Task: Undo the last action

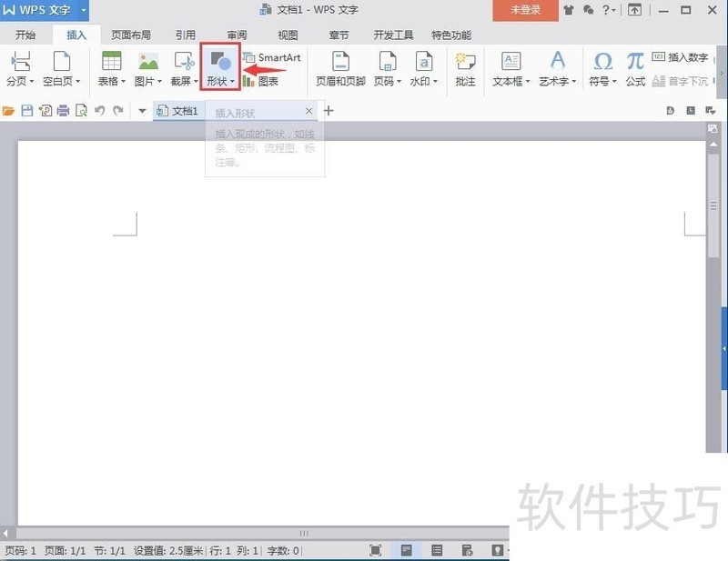Action: coord(99,110)
